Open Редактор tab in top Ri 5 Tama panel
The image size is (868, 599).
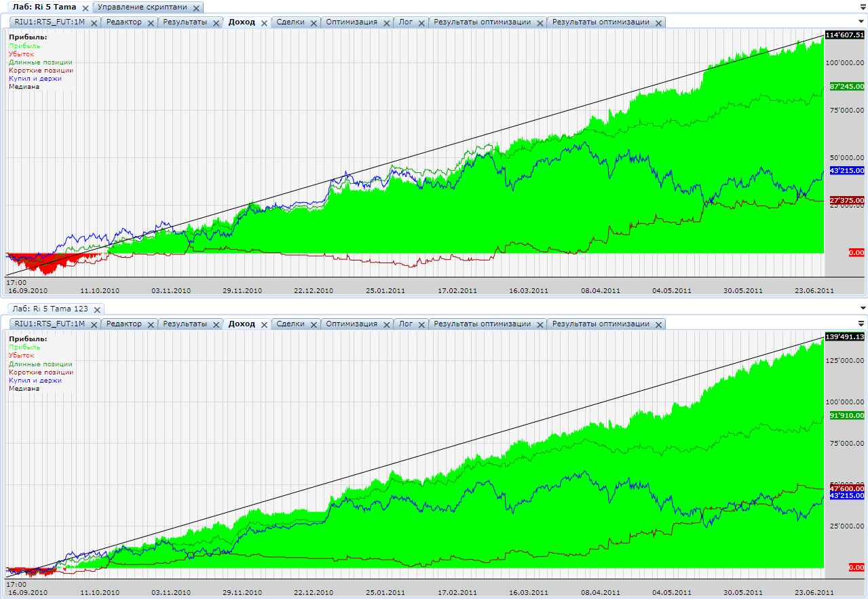[124, 22]
